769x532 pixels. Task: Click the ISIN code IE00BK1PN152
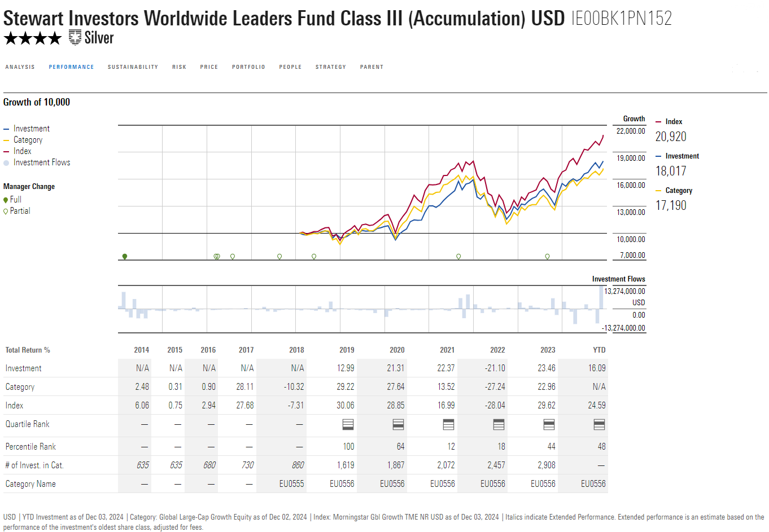(x=622, y=18)
